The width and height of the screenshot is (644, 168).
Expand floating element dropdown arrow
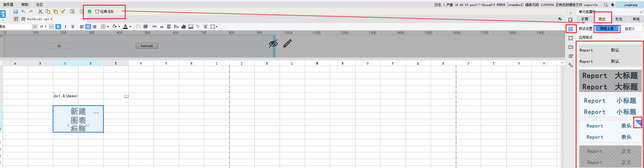pos(217,27)
